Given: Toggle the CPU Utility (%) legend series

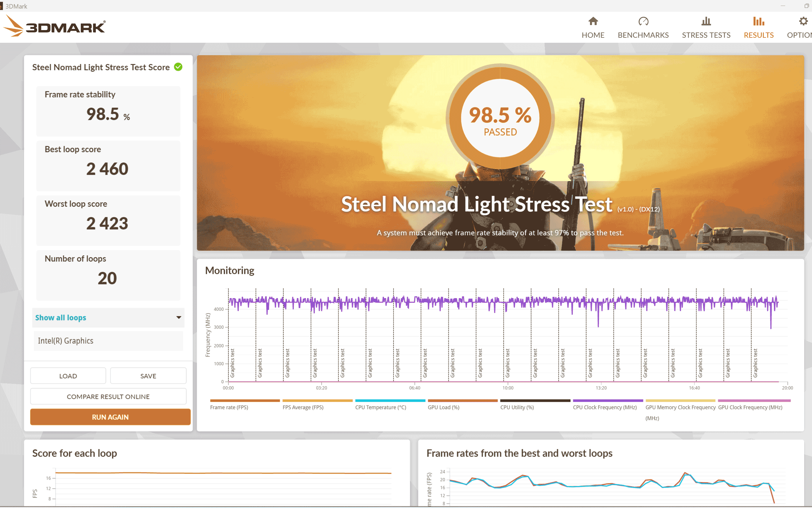Looking at the screenshot, I should tap(517, 407).
